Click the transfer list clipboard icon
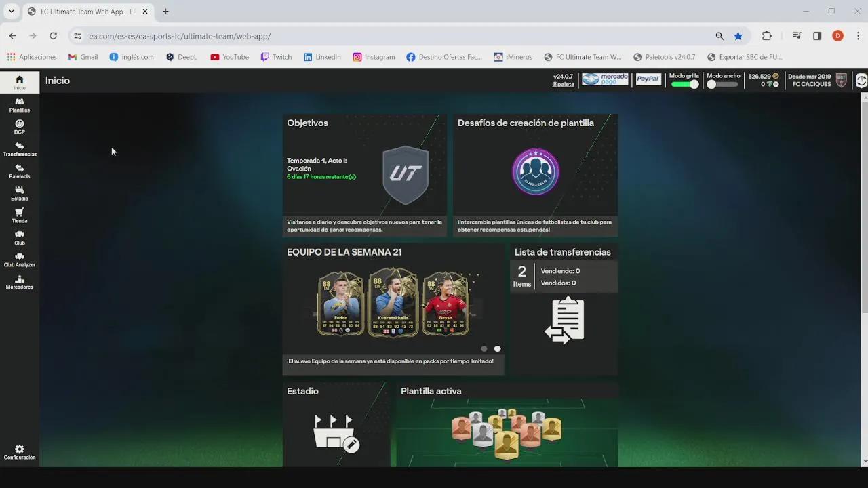 click(x=564, y=320)
